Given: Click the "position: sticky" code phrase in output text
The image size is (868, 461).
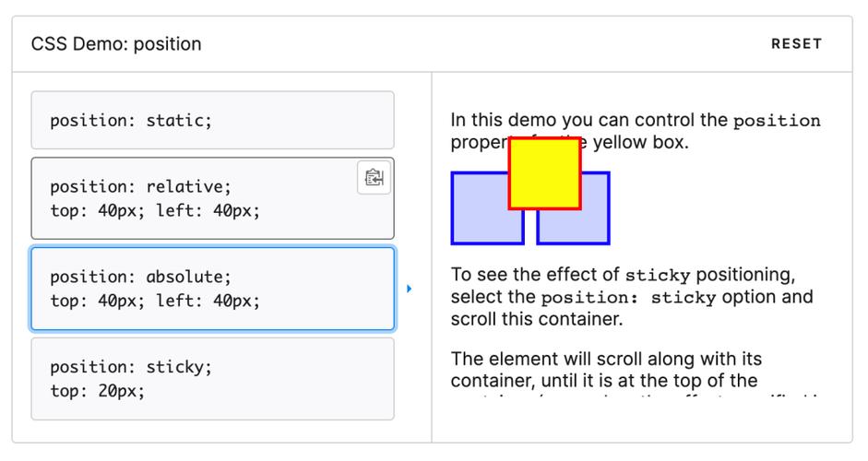Looking at the screenshot, I should pos(628,298).
